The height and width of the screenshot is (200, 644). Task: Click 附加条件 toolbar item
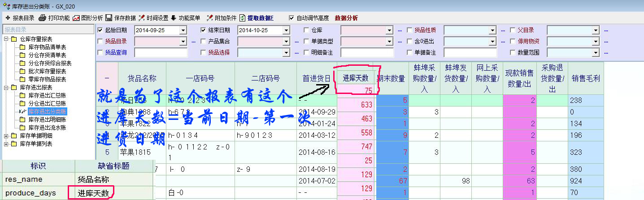click(x=209, y=18)
